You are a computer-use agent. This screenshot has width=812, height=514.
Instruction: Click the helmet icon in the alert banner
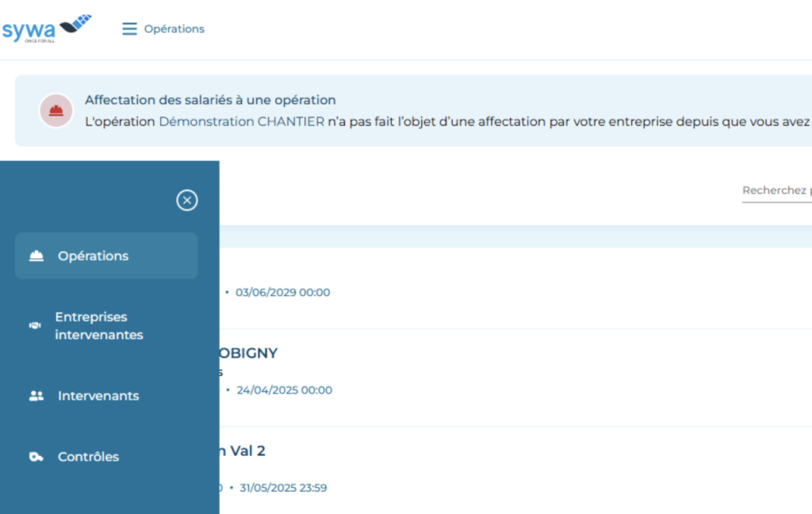coord(56,110)
